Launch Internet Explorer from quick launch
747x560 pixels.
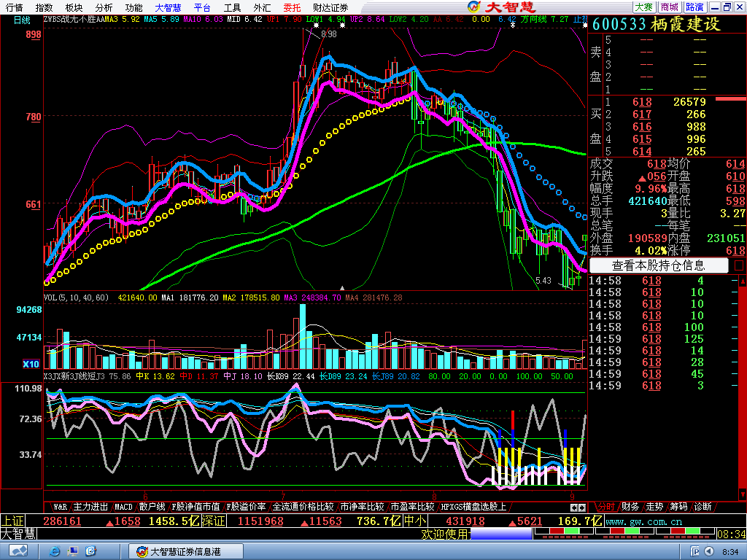pyautogui.click(x=55, y=551)
